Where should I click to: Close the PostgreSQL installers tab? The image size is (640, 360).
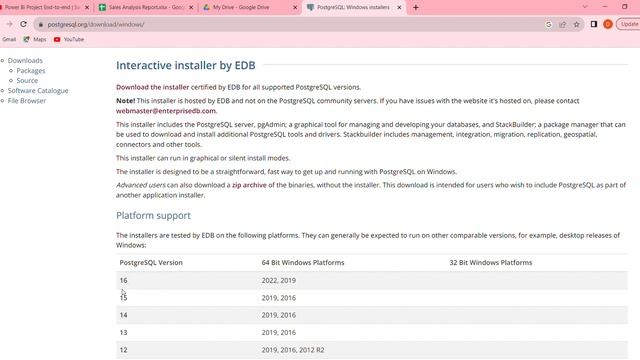[x=399, y=7]
